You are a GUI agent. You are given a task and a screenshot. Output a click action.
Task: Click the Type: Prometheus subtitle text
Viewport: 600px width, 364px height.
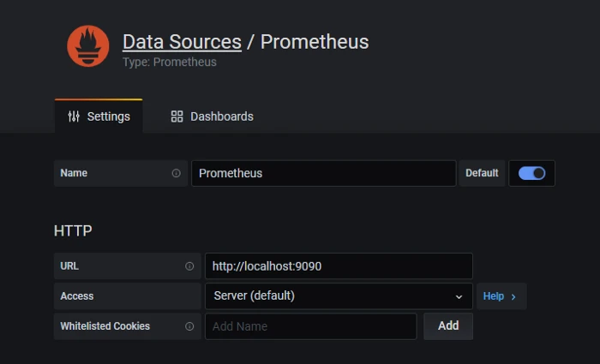[x=170, y=62]
